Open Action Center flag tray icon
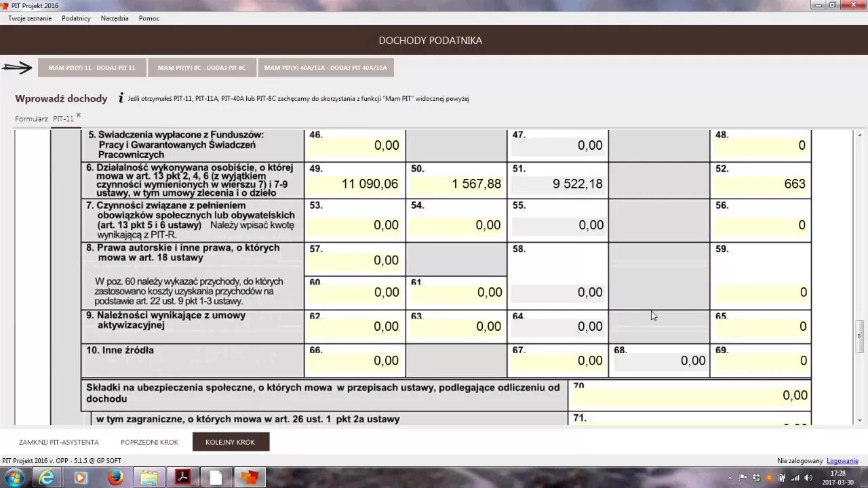868x488 pixels. tap(743, 477)
